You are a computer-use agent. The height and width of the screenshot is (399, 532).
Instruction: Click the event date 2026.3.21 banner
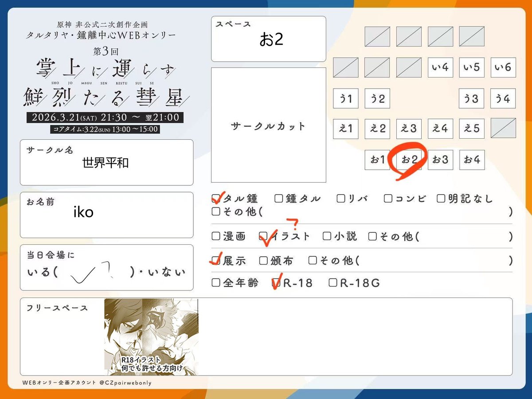tap(105, 117)
